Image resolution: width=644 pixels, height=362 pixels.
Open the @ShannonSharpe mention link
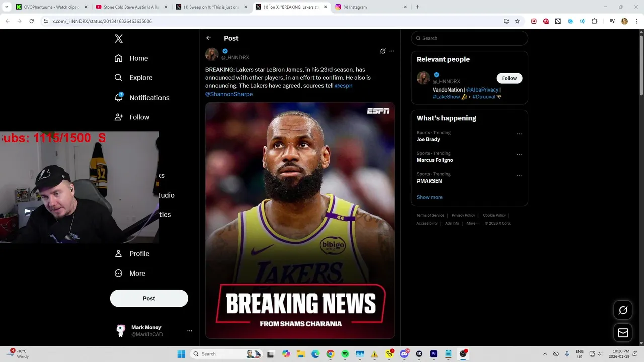pos(229,94)
